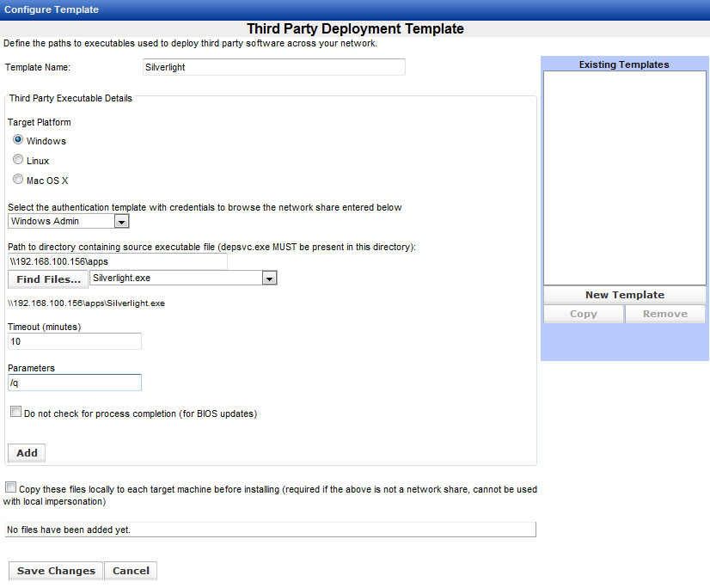This screenshot has height=588, width=710.
Task: Select the Mac OS X platform option
Action: coord(18,180)
